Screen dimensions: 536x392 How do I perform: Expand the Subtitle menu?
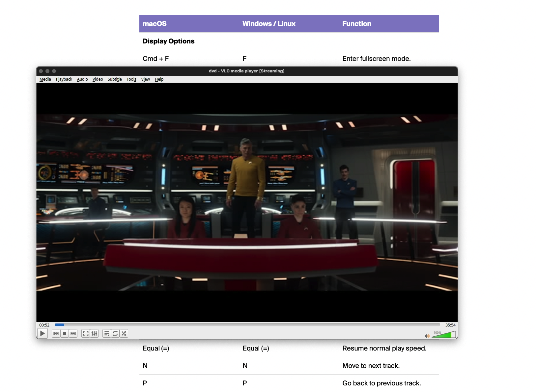point(115,79)
